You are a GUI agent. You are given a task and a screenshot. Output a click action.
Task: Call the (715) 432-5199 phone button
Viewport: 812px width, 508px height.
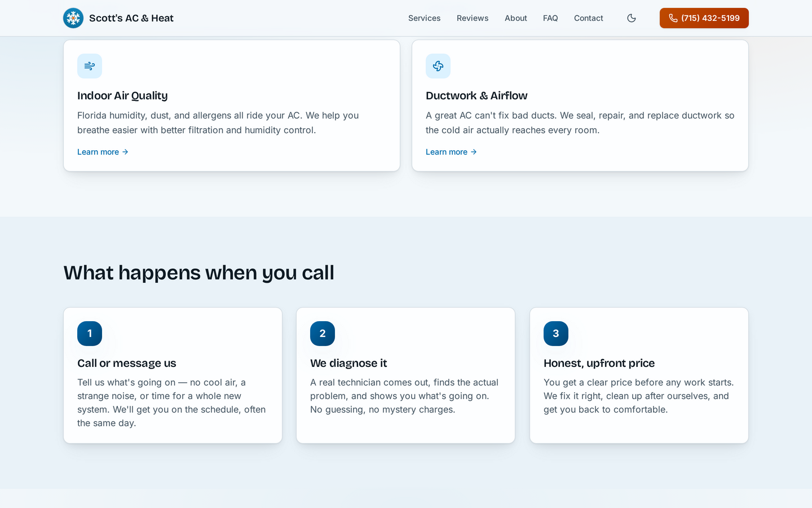pos(704,18)
